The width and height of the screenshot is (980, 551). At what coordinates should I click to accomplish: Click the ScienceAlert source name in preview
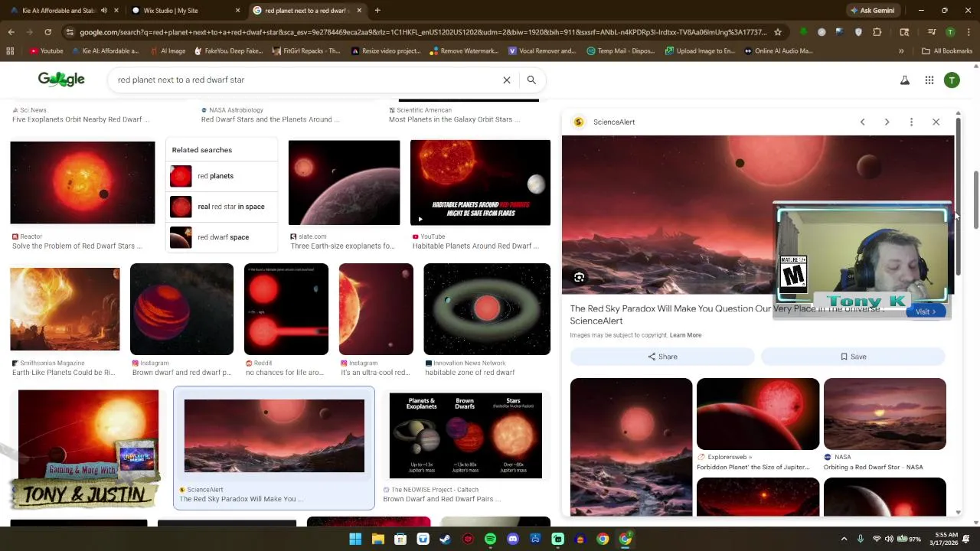(614, 122)
